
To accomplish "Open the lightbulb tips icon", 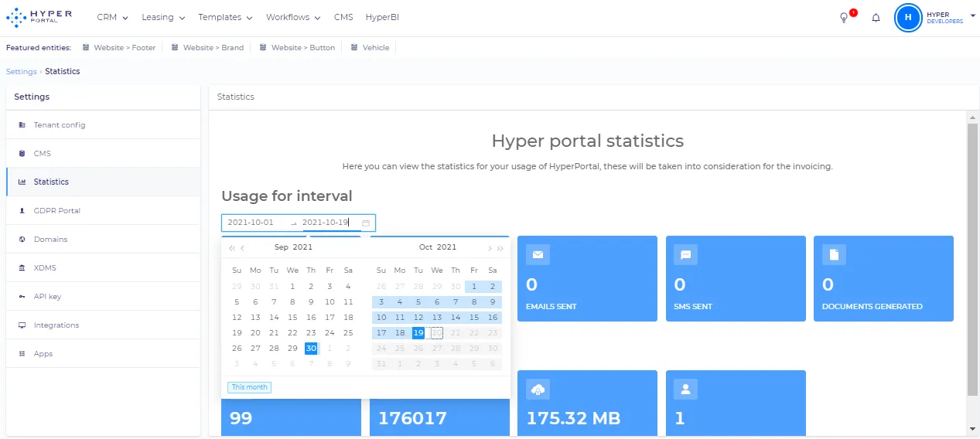I will coord(844,18).
